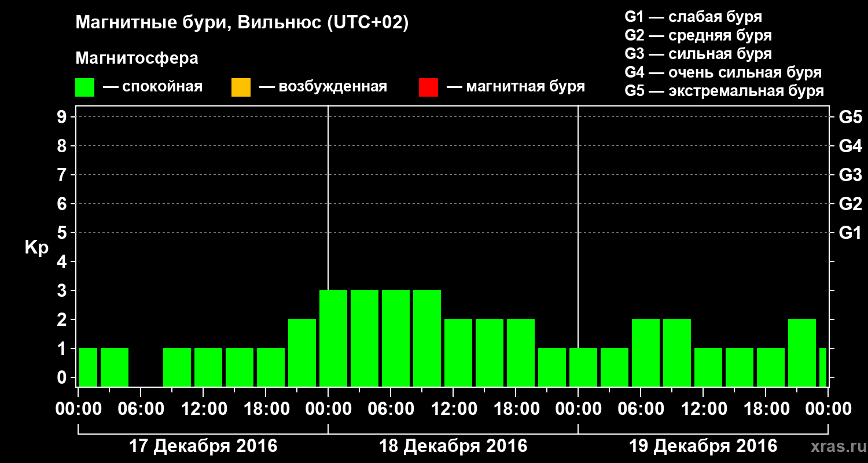The height and width of the screenshot is (463, 868).
Task: Click the Kp 1 bar at 21:00 on 18 December
Action: (552, 367)
